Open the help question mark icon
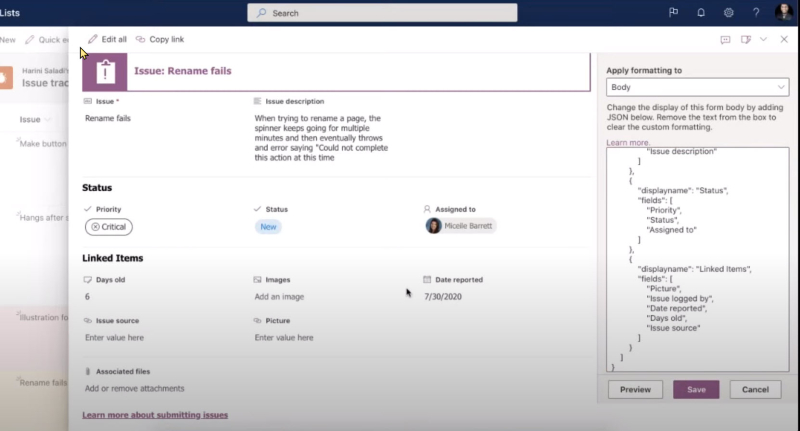This screenshot has width=800, height=431. click(x=756, y=13)
